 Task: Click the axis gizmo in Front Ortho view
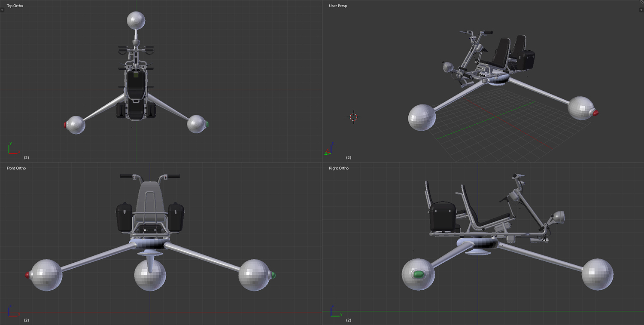[x=13, y=311]
